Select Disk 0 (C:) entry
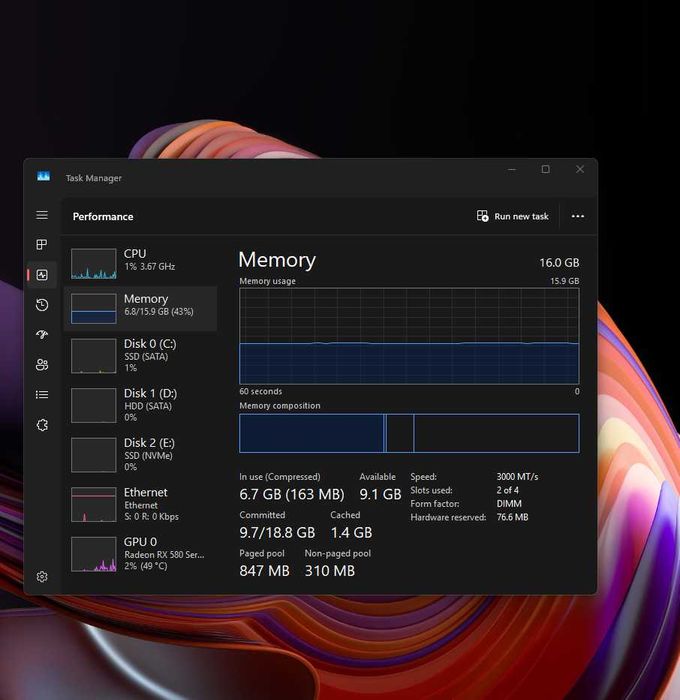The image size is (680, 700). tap(141, 355)
